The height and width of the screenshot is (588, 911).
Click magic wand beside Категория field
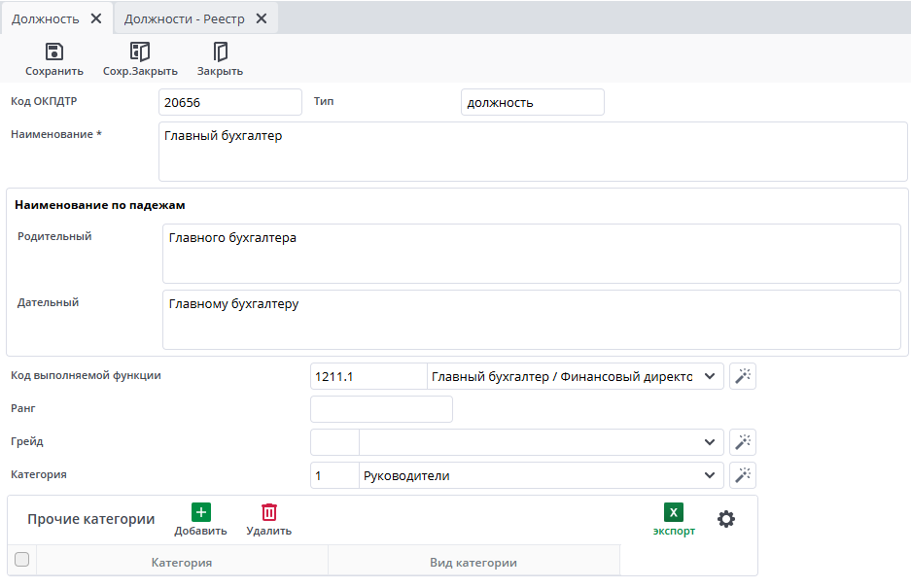(743, 475)
